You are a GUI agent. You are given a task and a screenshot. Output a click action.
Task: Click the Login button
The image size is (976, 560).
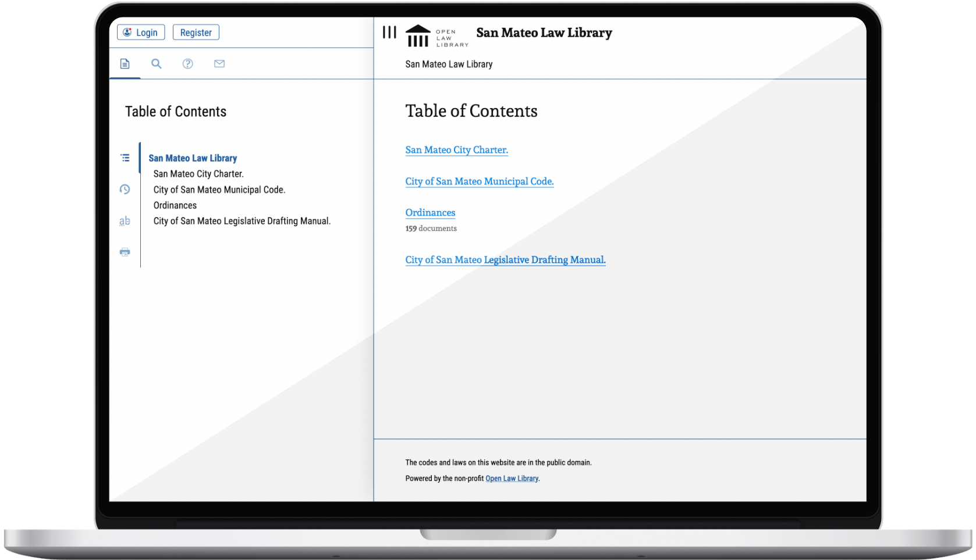141,33
